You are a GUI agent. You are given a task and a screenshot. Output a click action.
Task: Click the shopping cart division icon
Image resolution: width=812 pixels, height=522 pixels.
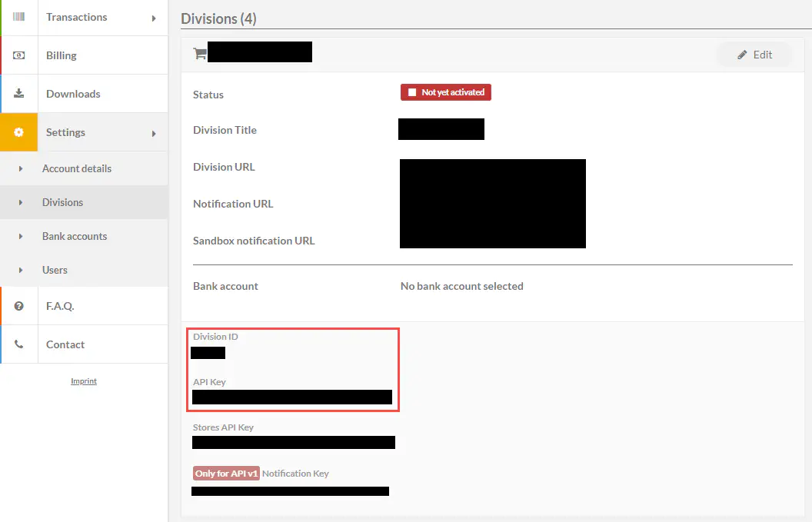click(200, 54)
